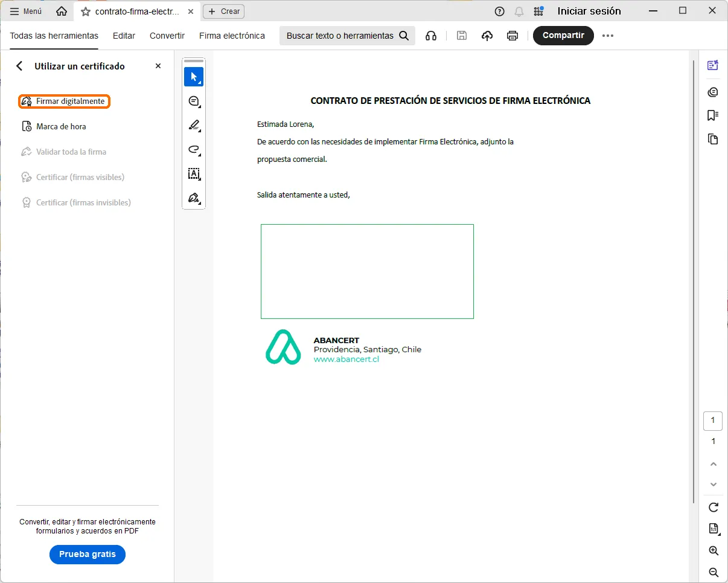The image size is (728, 583).
Task: Open the www.abancert.cl link
Action: (346, 359)
